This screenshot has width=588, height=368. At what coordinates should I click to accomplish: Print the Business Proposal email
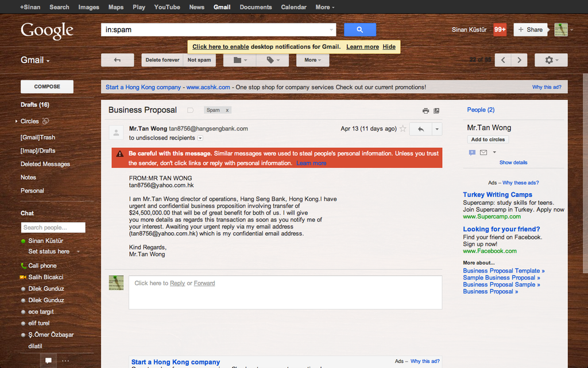pyautogui.click(x=425, y=110)
